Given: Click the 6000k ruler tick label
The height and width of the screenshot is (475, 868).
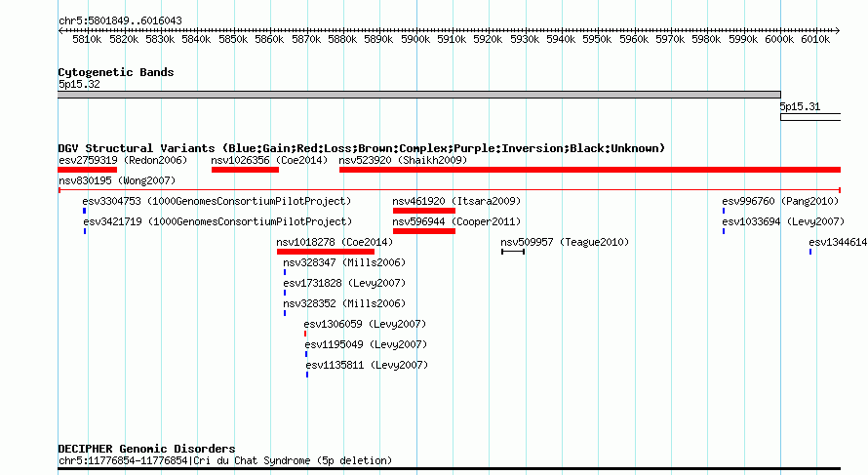Looking at the screenshot, I should click(x=779, y=40).
